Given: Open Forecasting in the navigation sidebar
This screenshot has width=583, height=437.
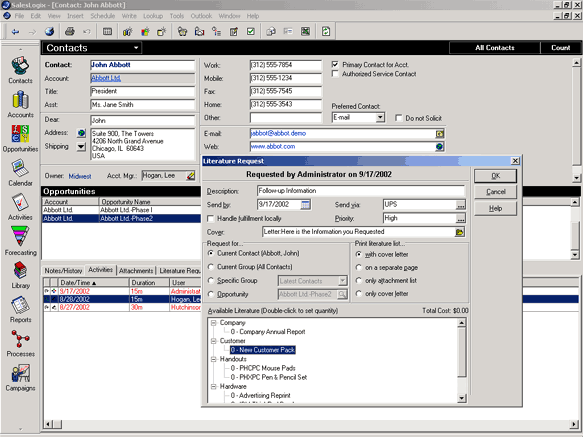Looking at the screenshot, I should (20, 241).
